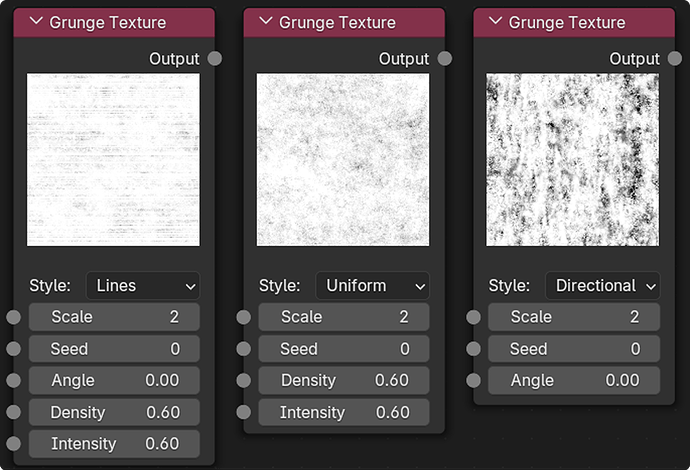This screenshot has height=470, width=690.
Task: Click Output socket of the Lines node
Action: tap(215, 59)
